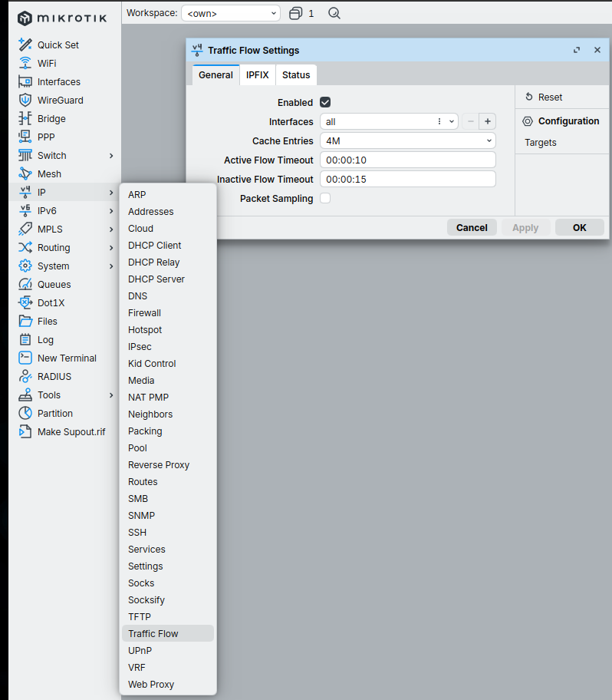Click the Active Flow Timeout field
This screenshot has width=612, height=700.
pyautogui.click(x=408, y=160)
